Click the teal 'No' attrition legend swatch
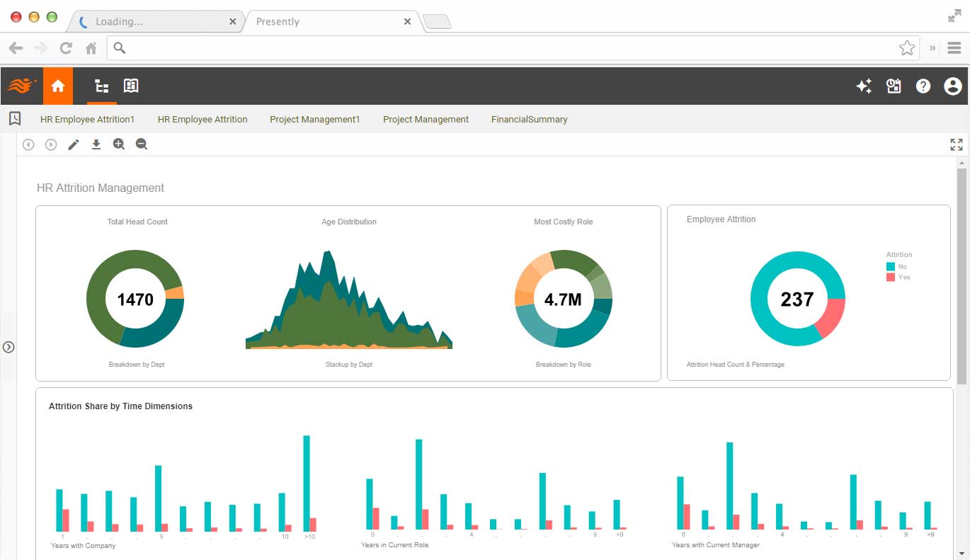 [x=891, y=266]
